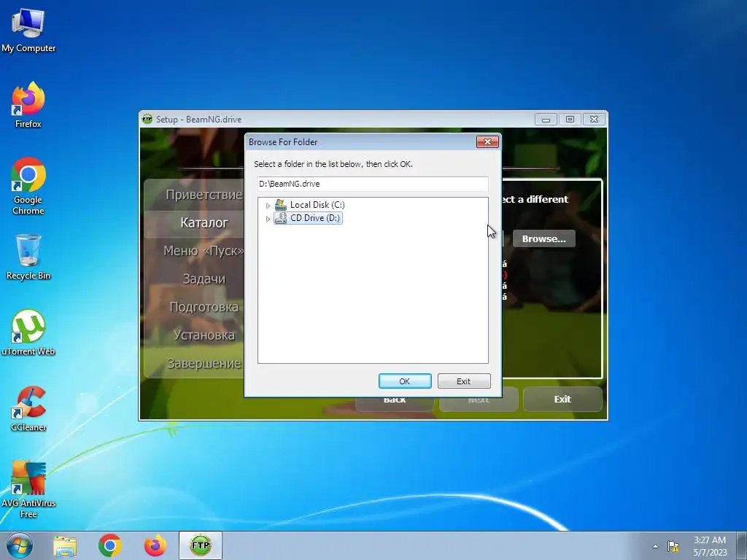The image size is (747, 560).
Task: Select the Завершение step in sidebar
Action: 204,363
